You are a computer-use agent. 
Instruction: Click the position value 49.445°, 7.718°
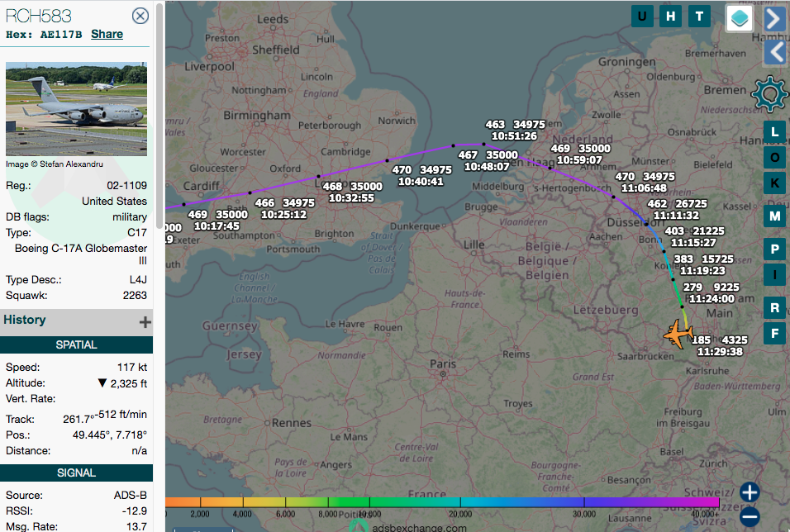(x=110, y=435)
